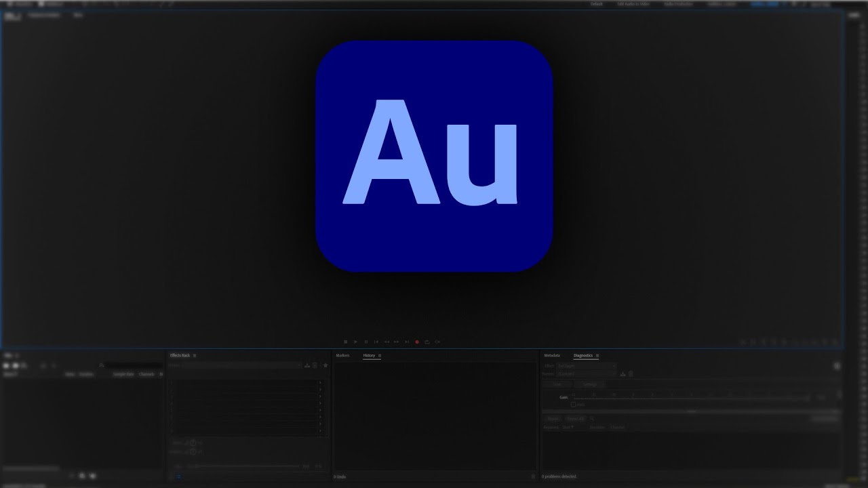Click the History panel trash icon

pos(533,476)
